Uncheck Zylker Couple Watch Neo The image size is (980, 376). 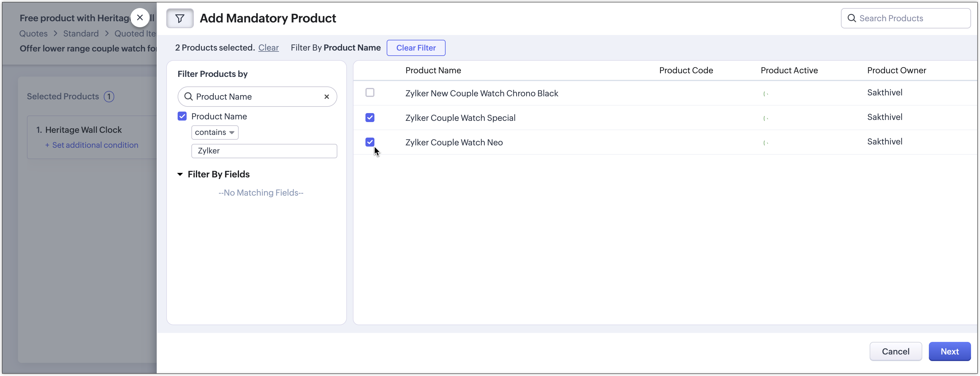tap(370, 142)
